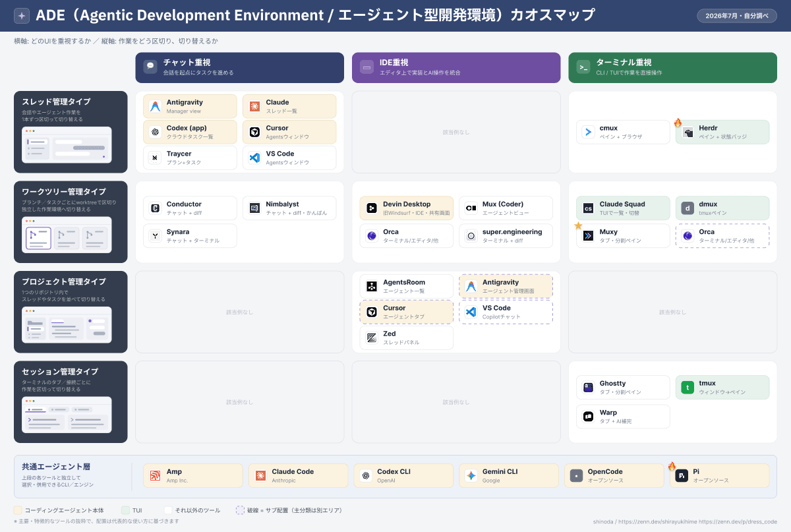This screenshot has width=791, height=532.
Task: Click the star badge on the Muxy card
Action: (578, 225)
